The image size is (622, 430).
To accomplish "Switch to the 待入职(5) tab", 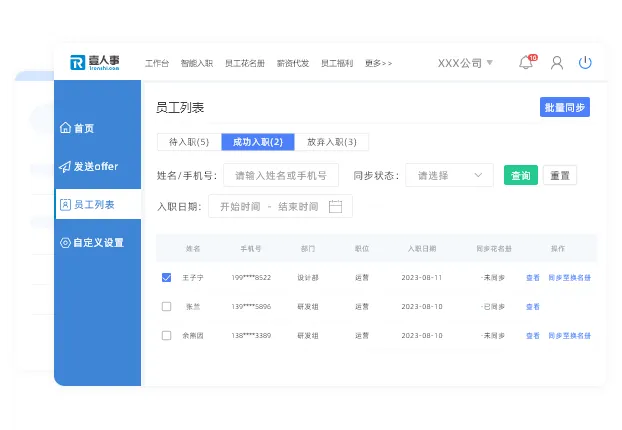I will [189, 142].
